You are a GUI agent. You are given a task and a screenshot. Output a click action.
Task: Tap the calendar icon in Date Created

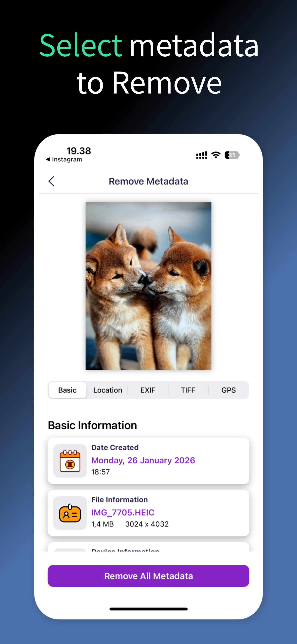(70, 461)
